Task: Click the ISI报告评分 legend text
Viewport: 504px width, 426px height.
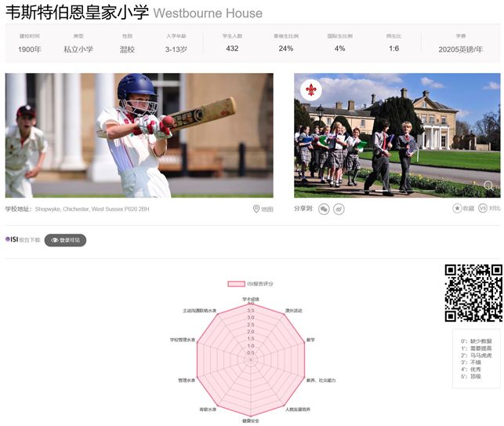Action: click(x=260, y=284)
